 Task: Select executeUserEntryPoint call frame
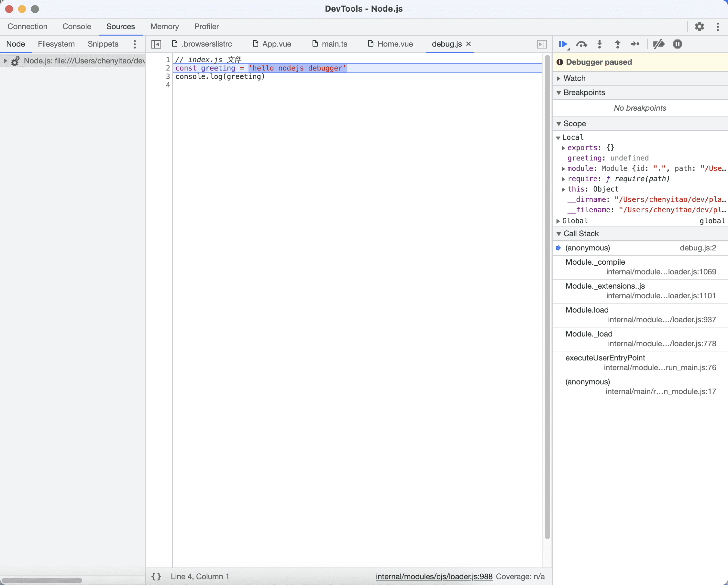coord(640,363)
